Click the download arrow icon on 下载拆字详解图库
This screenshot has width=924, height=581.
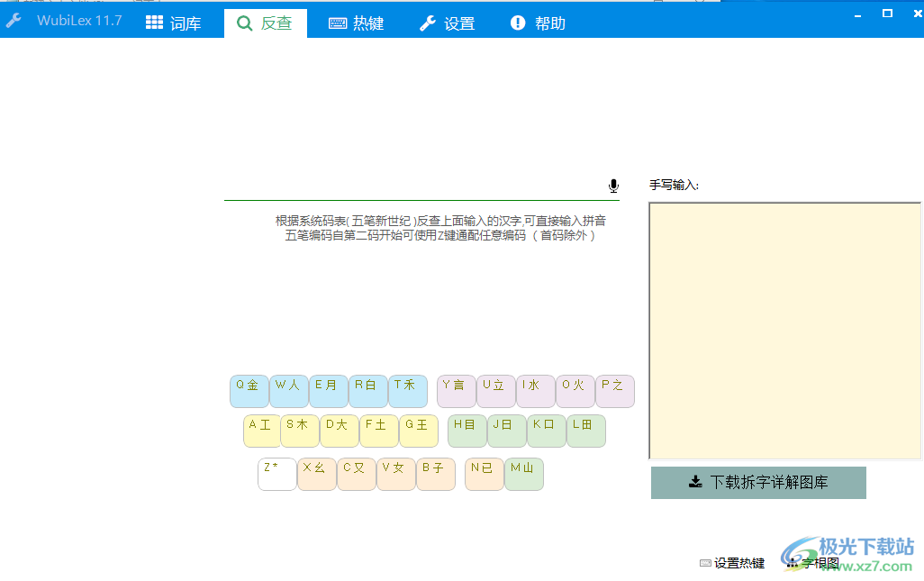(694, 482)
